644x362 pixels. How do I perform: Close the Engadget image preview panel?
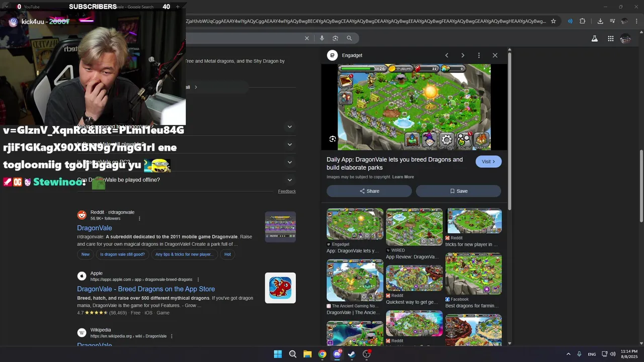point(495,55)
